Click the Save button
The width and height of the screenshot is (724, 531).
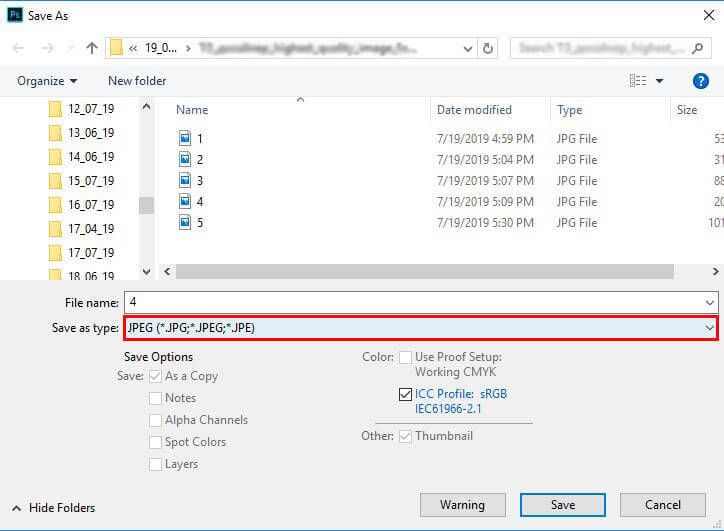pyautogui.click(x=563, y=505)
